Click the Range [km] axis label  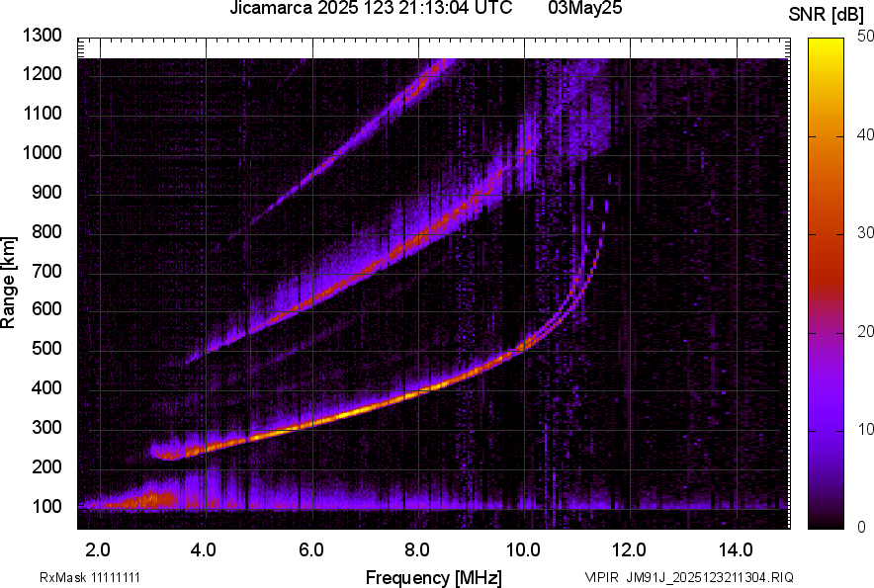[9, 284]
